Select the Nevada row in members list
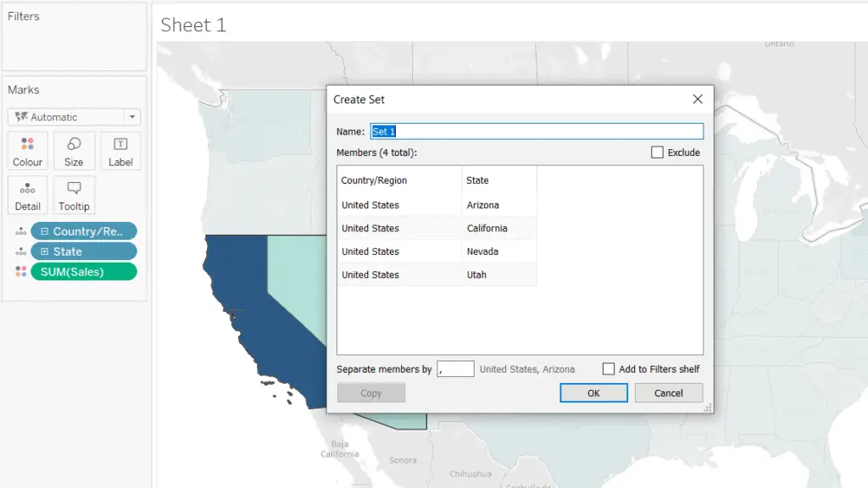 [437, 251]
